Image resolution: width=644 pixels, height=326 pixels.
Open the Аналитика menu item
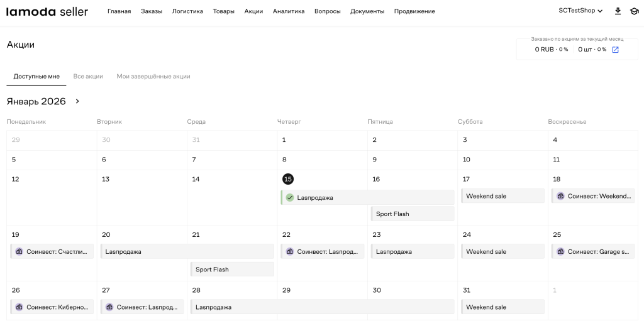pyautogui.click(x=289, y=11)
